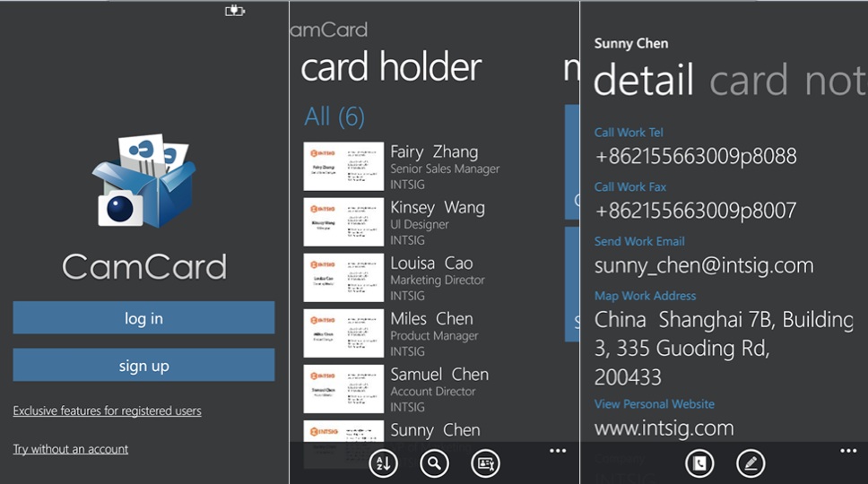Screen dimensions: 868x484
Task: Open more options in card holder
Action: [x=558, y=451]
